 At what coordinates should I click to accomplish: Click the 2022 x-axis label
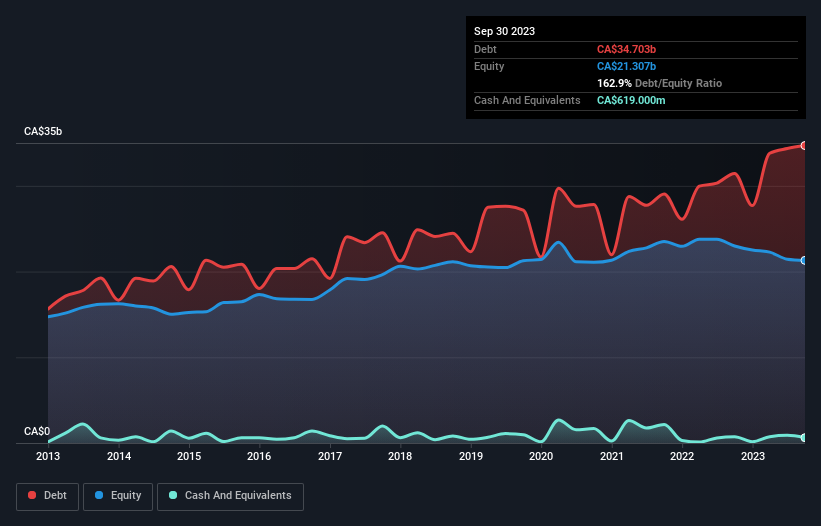point(682,456)
